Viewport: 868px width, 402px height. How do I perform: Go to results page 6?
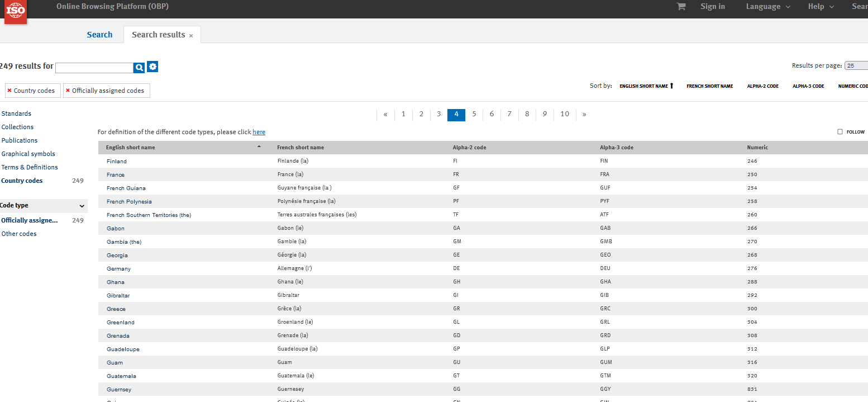click(492, 114)
